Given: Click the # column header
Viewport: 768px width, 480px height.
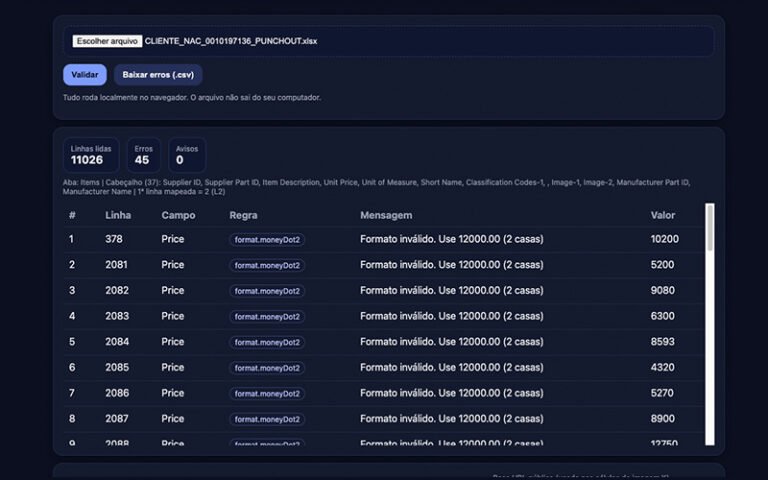Looking at the screenshot, I should tap(72, 215).
